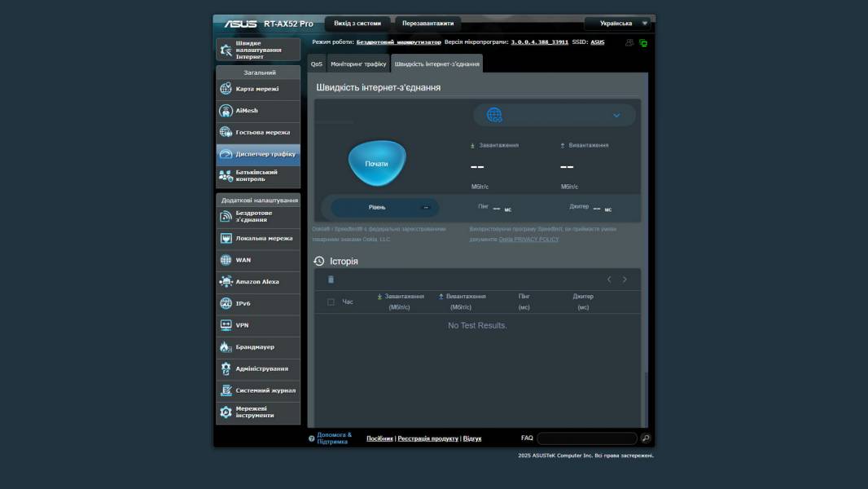
Task: Delete history using the trash icon
Action: click(x=331, y=280)
